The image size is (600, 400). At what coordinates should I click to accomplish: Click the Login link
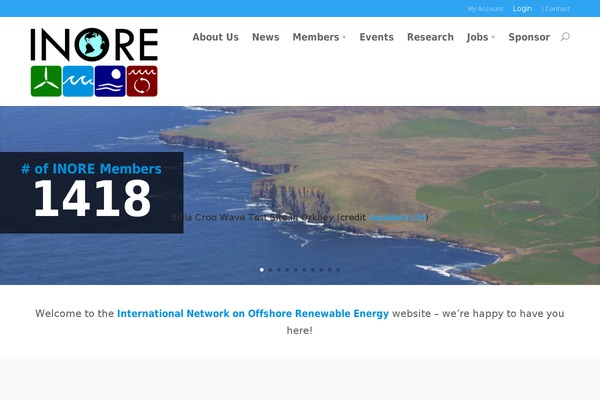click(x=522, y=8)
